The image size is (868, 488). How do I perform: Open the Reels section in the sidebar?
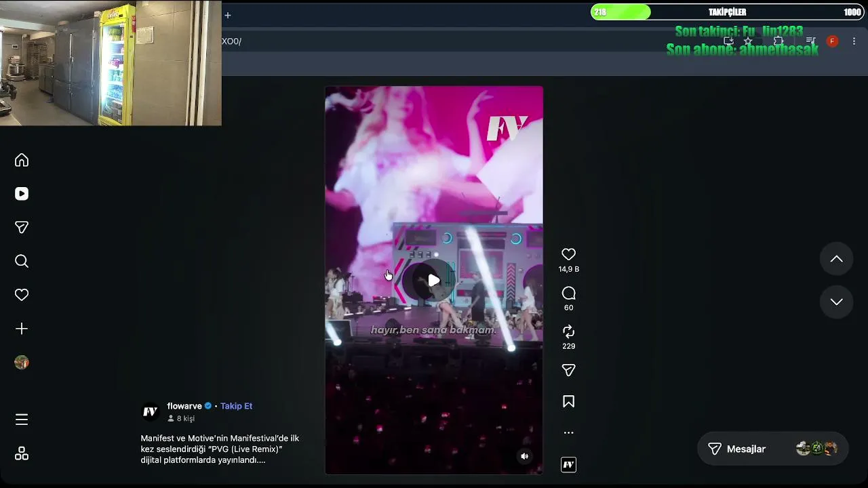coord(22,194)
